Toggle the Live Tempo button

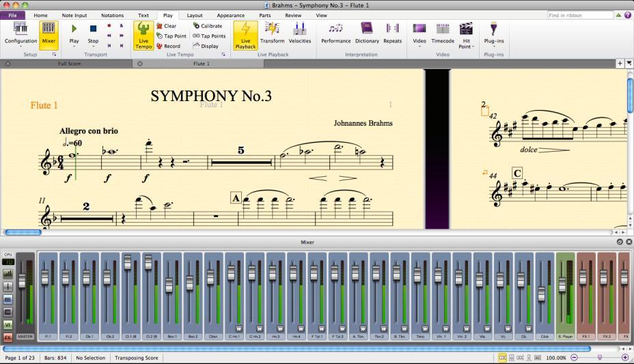click(143, 36)
